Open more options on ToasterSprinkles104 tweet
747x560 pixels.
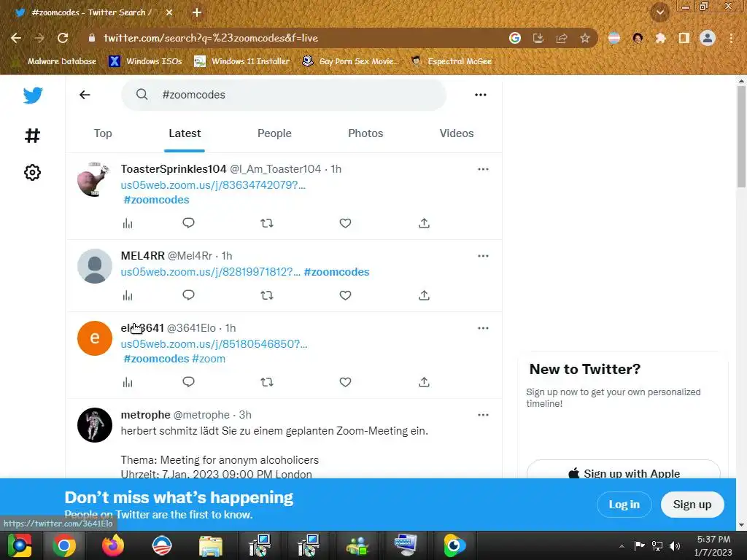483,169
